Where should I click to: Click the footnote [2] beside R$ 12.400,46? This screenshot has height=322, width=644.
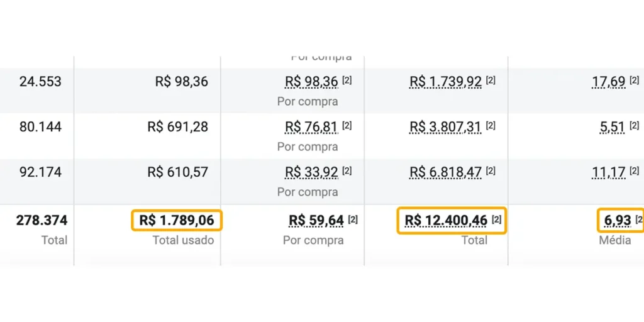(x=496, y=219)
